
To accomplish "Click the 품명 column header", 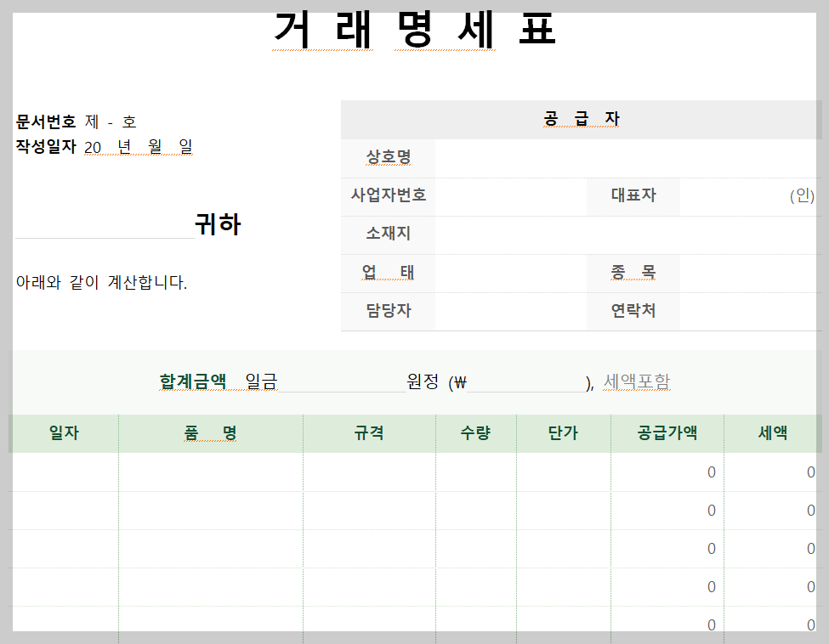I will 210,432.
